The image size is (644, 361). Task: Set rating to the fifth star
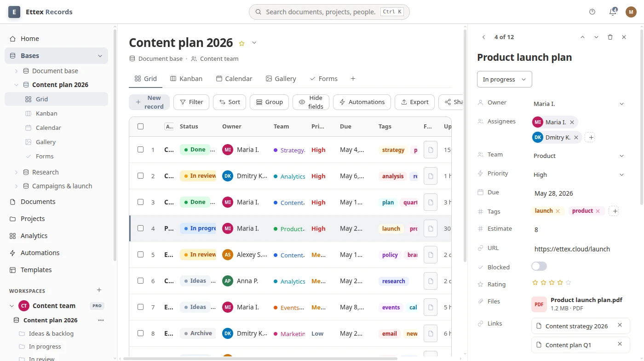[x=568, y=283]
